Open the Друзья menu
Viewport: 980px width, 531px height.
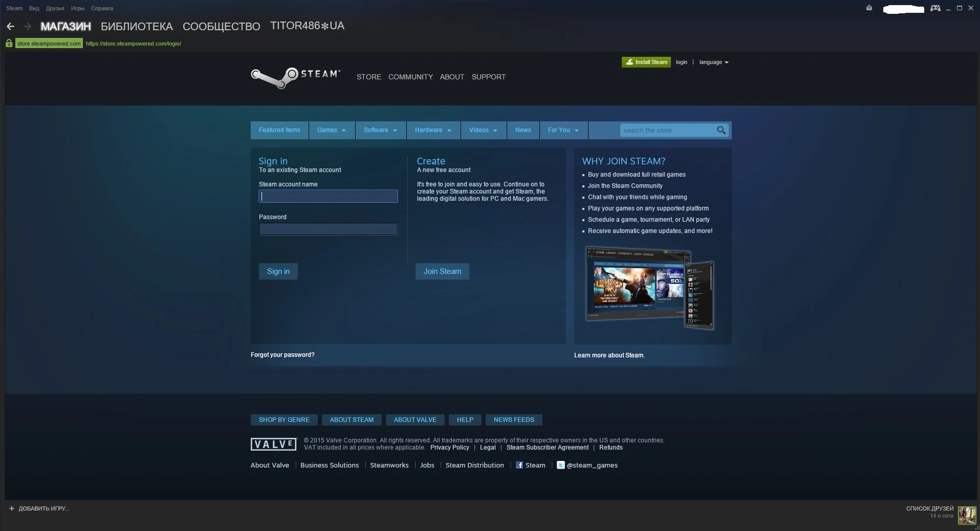[x=55, y=8]
